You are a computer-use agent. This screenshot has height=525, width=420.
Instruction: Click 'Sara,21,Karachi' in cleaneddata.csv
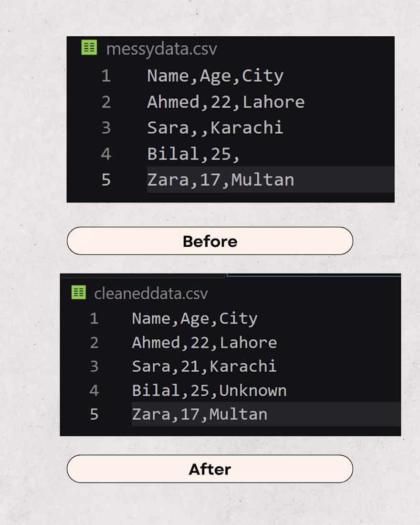click(x=204, y=366)
